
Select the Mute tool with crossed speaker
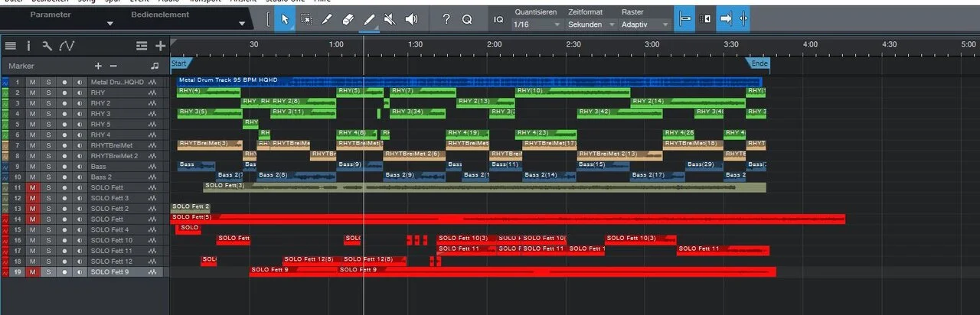click(390, 19)
